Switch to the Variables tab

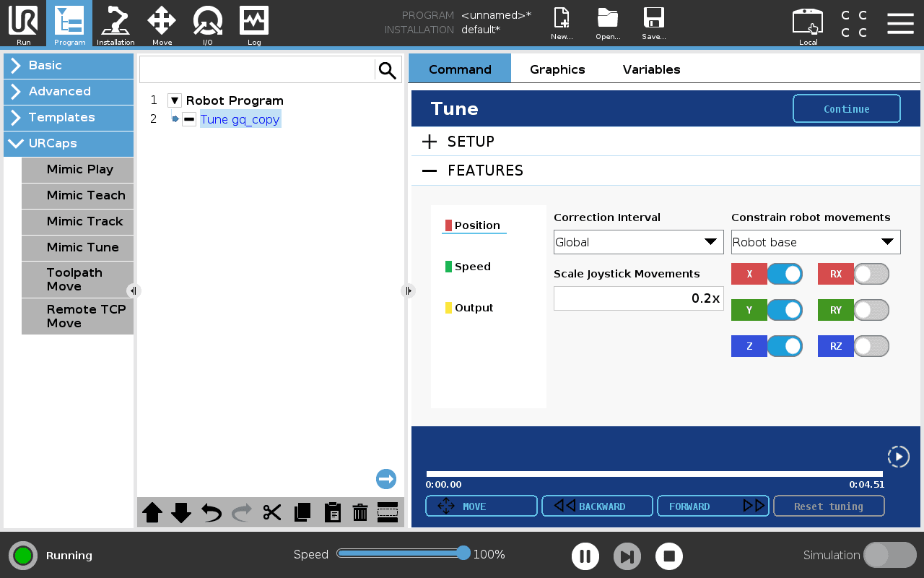pyautogui.click(x=651, y=69)
